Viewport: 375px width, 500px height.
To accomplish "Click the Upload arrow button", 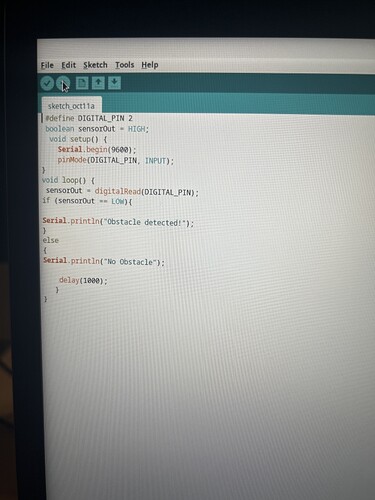I will point(63,83).
